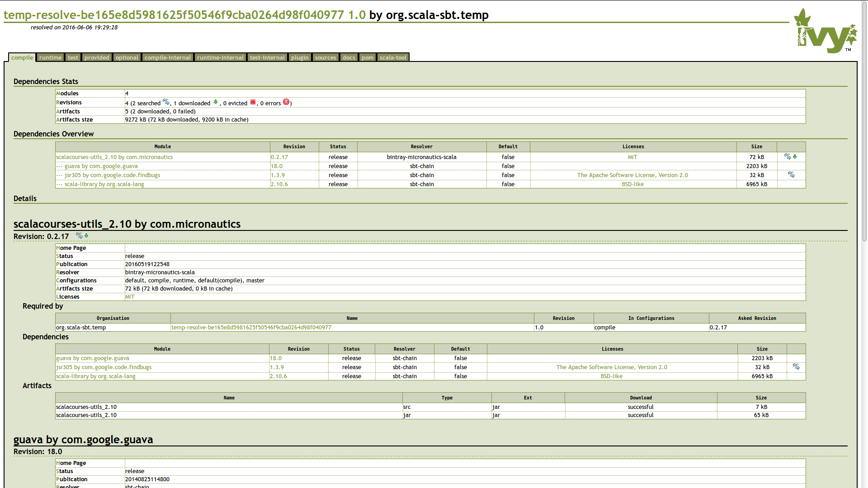The height and width of the screenshot is (488, 868).
Task: Click searched icon in Dependencies jsr305 row
Action: [x=796, y=366]
